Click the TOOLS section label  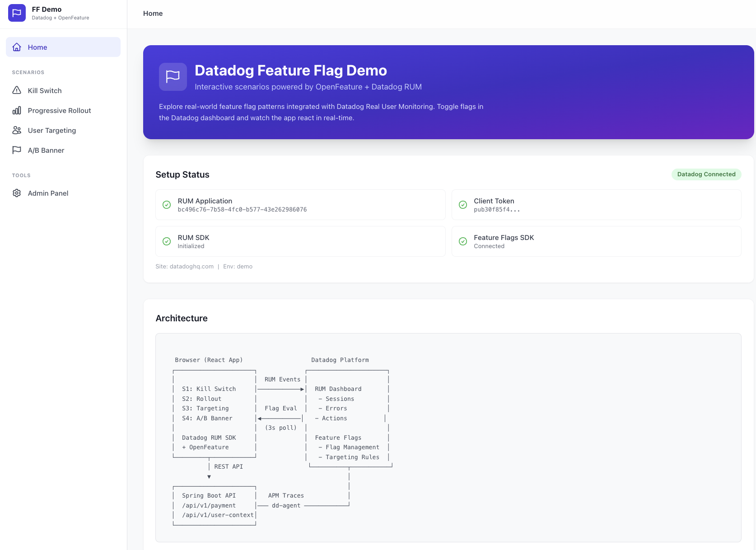tap(21, 175)
